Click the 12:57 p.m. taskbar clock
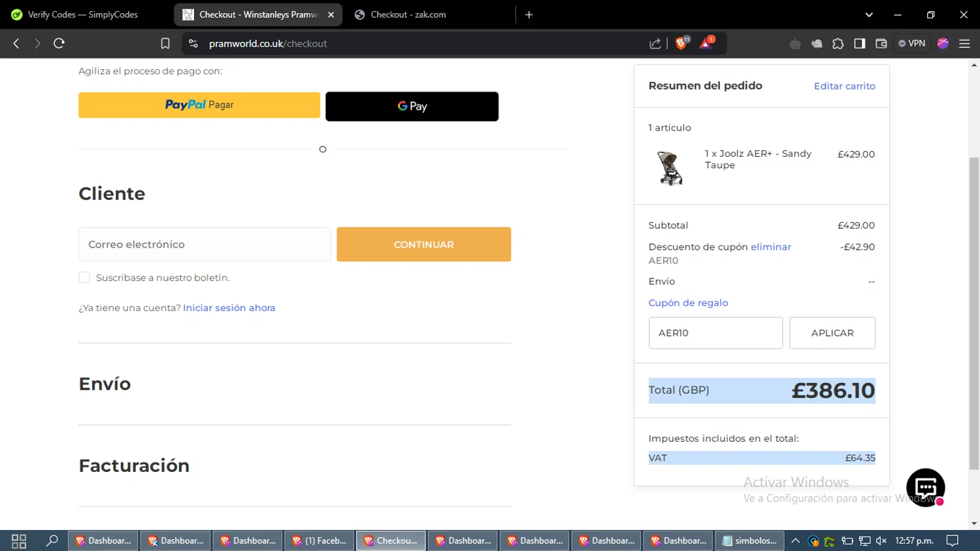 (914, 541)
